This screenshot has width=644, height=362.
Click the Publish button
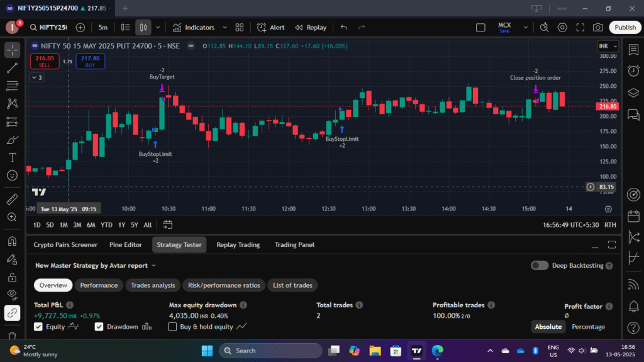click(x=625, y=28)
